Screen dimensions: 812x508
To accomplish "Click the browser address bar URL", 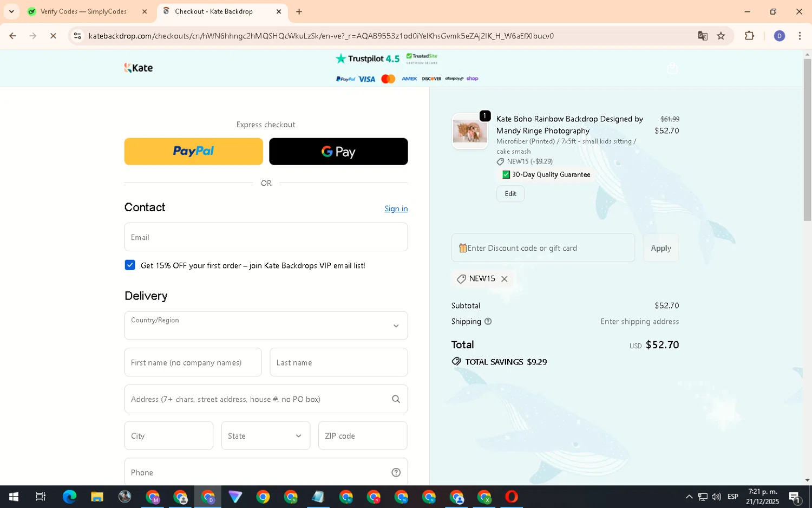I will tap(321, 36).
